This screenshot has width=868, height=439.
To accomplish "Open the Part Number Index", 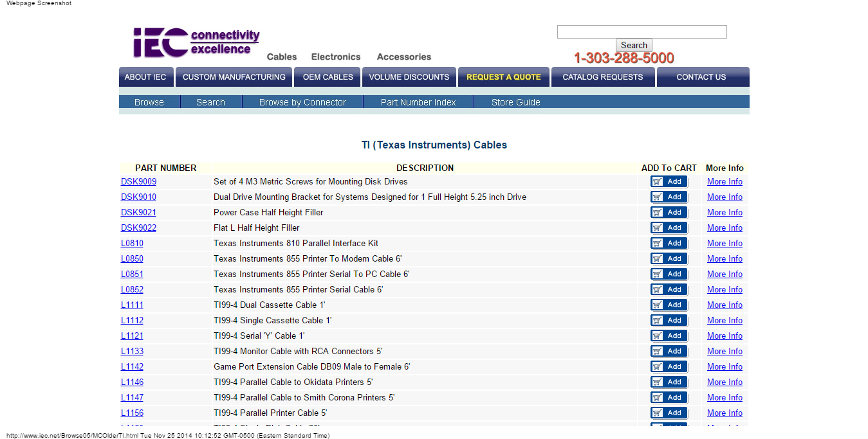I will [418, 102].
